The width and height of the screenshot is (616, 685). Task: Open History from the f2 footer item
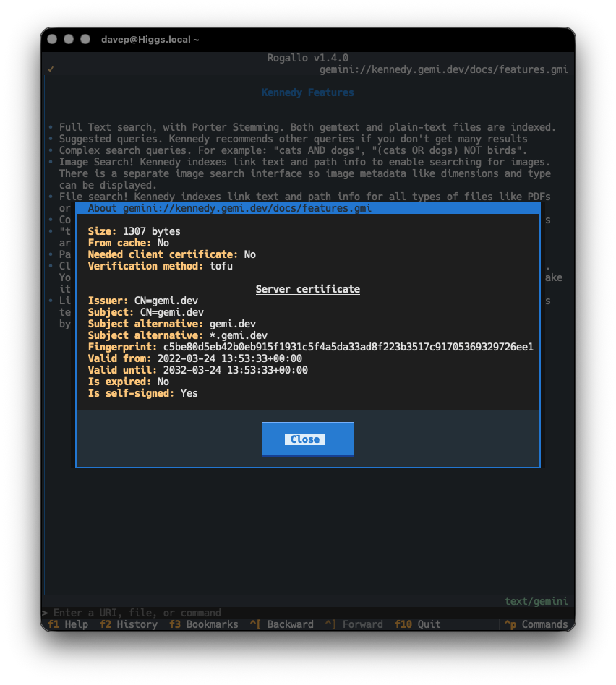(128, 624)
